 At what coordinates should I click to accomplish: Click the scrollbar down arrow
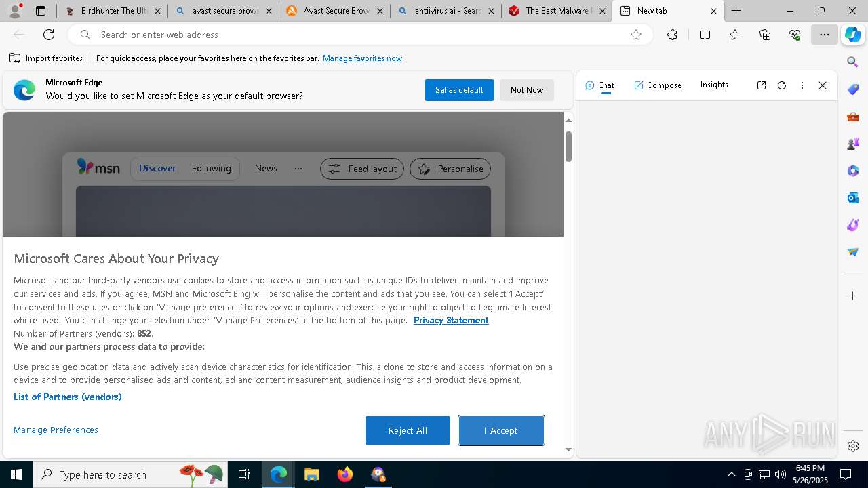(x=568, y=449)
